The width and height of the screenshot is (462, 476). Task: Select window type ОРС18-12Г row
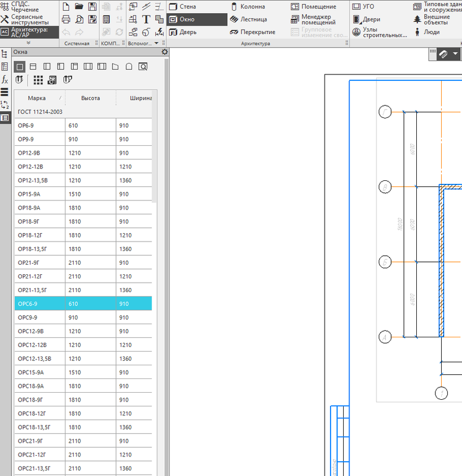click(83, 414)
